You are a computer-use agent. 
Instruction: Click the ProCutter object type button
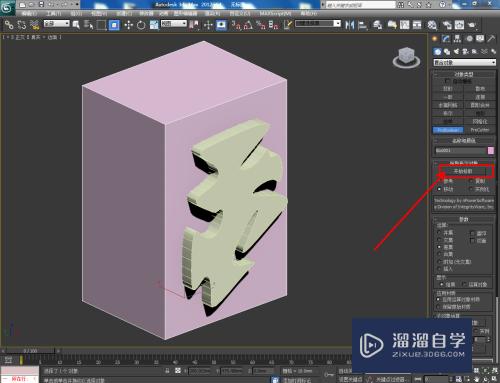pyautogui.click(x=480, y=130)
